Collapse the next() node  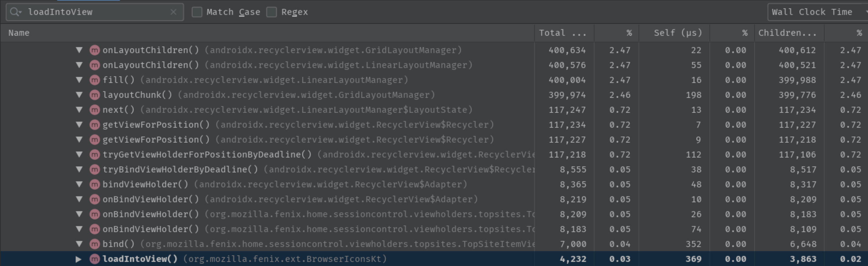79,110
